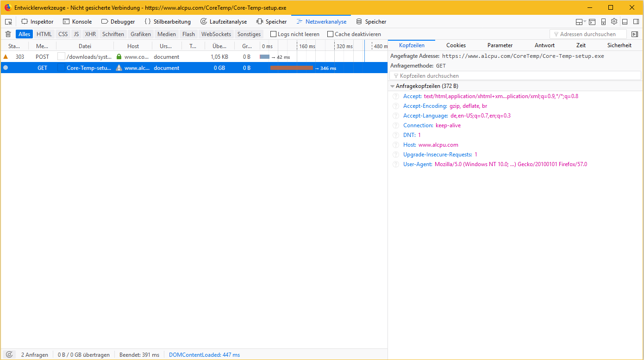Collapse the request details pane icon

coord(635,34)
